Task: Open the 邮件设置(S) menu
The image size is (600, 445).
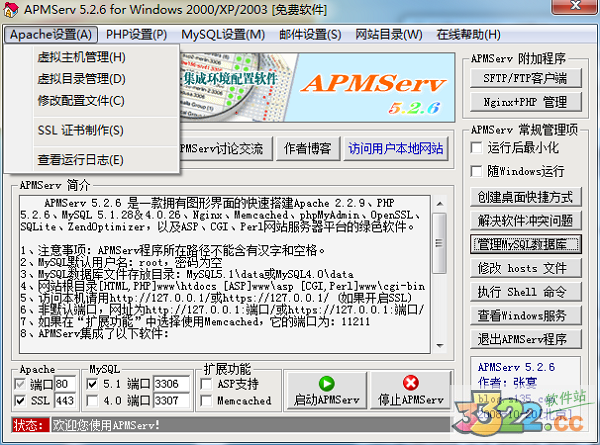Action: [310, 35]
